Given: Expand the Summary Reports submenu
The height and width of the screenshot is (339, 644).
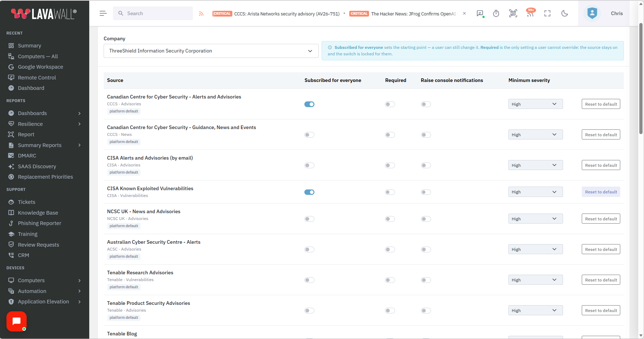Looking at the screenshot, I should (80, 145).
